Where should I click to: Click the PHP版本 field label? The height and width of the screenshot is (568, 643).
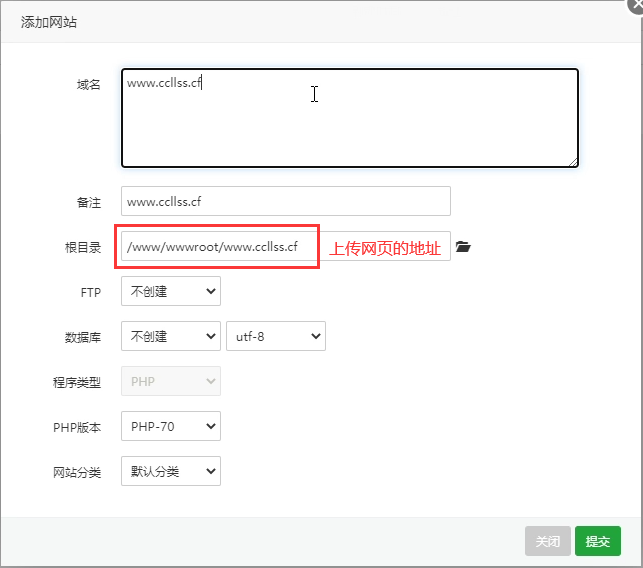pyautogui.click(x=77, y=427)
